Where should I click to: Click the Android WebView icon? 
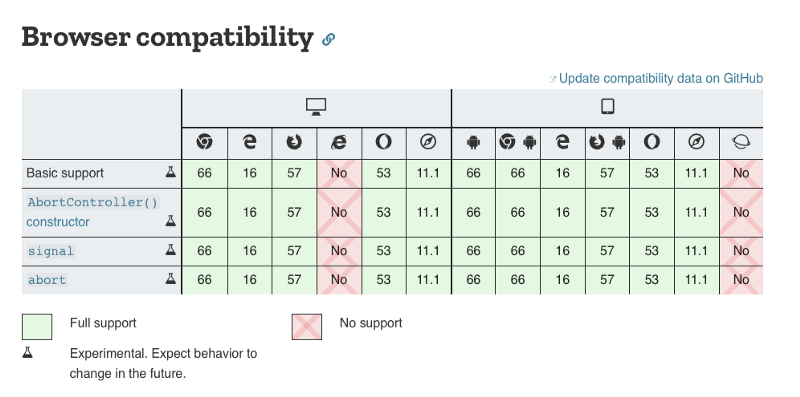point(473,143)
